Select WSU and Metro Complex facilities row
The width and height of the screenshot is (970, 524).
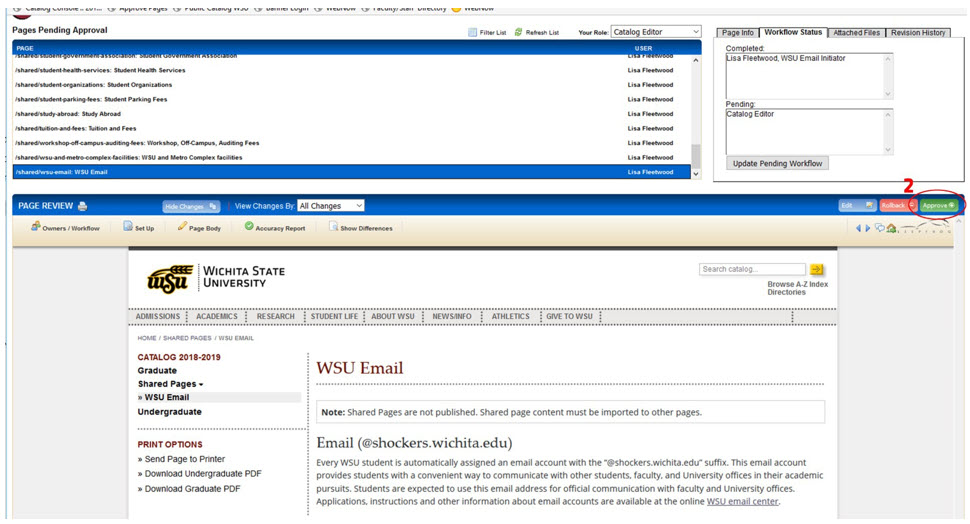(x=351, y=157)
